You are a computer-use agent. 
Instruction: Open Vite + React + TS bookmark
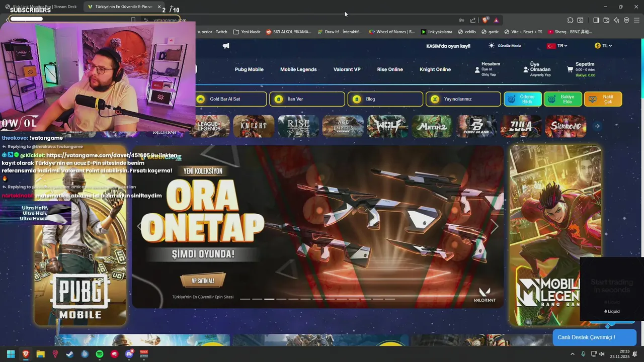coord(523,32)
